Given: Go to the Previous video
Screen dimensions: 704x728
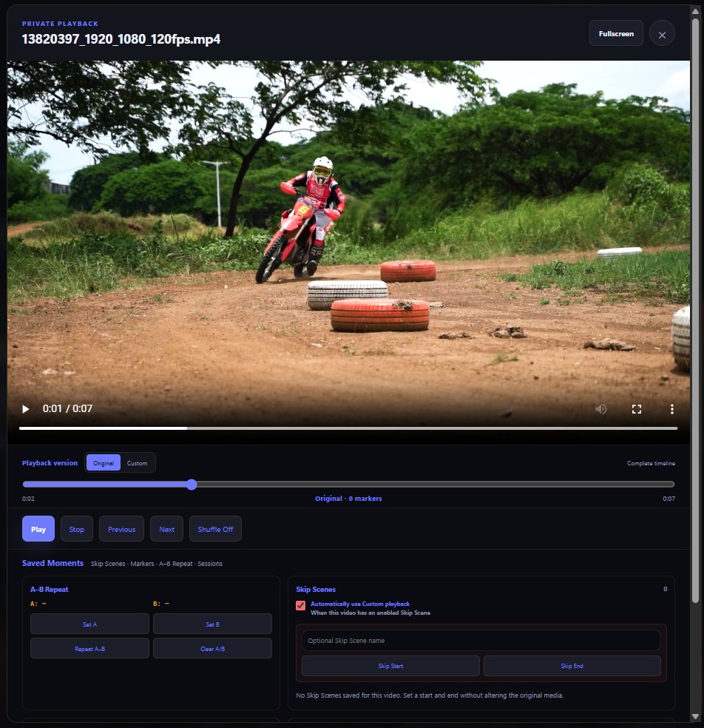Looking at the screenshot, I should [x=121, y=529].
